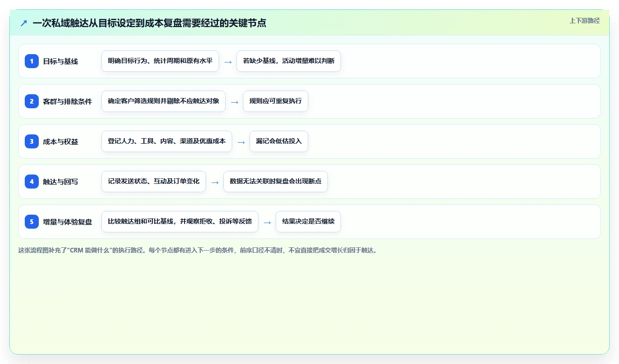Select the 成本与权益 step label
Image resolution: width=619 pixels, height=364 pixels.
[60, 141]
